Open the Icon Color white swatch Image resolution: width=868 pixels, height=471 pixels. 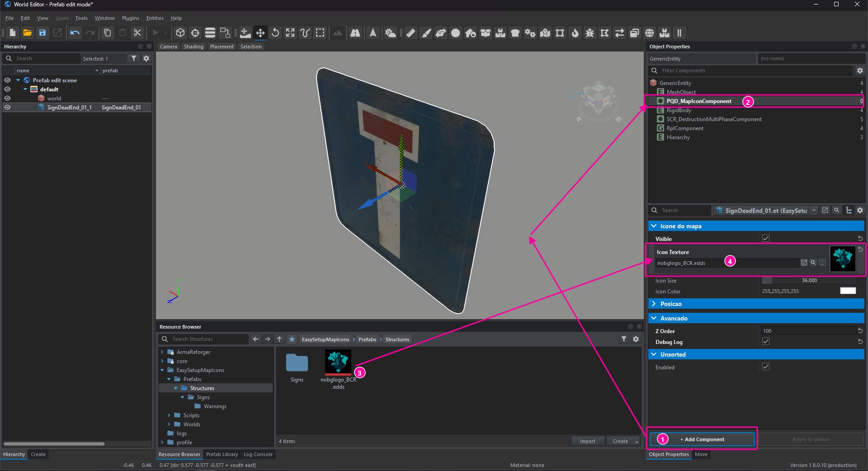[x=848, y=291]
